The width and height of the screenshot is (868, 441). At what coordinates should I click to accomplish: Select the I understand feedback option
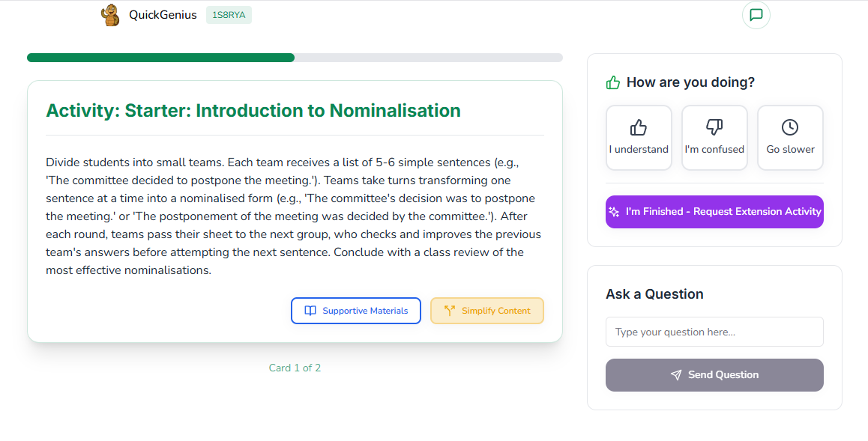[639, 138]
